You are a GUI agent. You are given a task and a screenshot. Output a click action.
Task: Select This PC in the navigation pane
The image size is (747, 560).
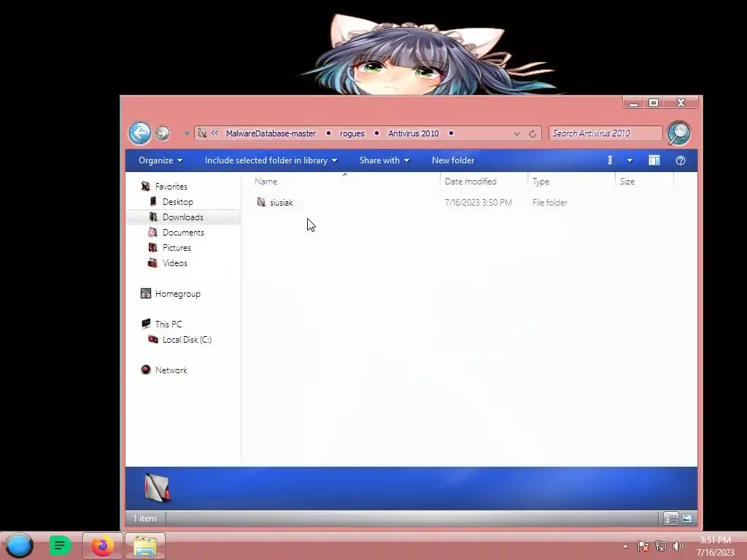coord(169,324)
